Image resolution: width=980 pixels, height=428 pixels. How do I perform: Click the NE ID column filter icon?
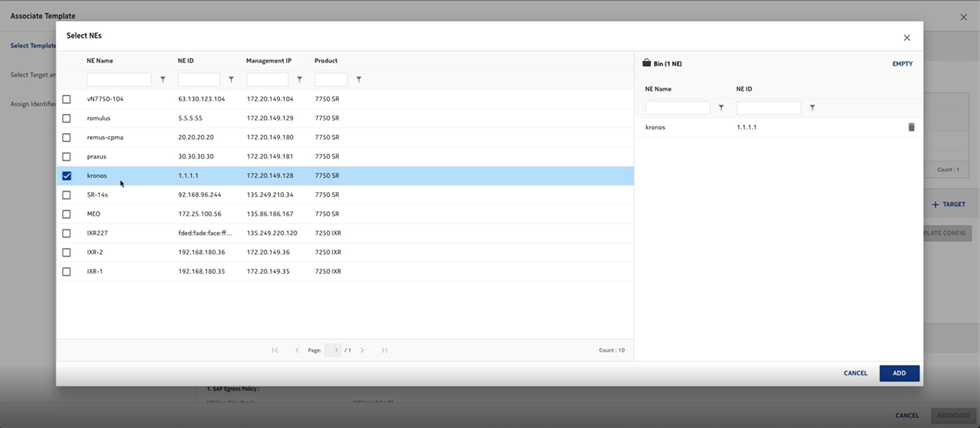[x=231, y=79]
